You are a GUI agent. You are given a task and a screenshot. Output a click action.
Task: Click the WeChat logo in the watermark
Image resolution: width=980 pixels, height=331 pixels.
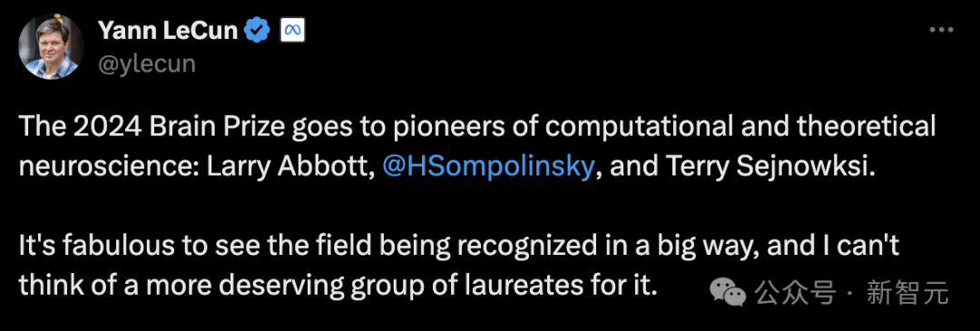[x=730, y=292]
